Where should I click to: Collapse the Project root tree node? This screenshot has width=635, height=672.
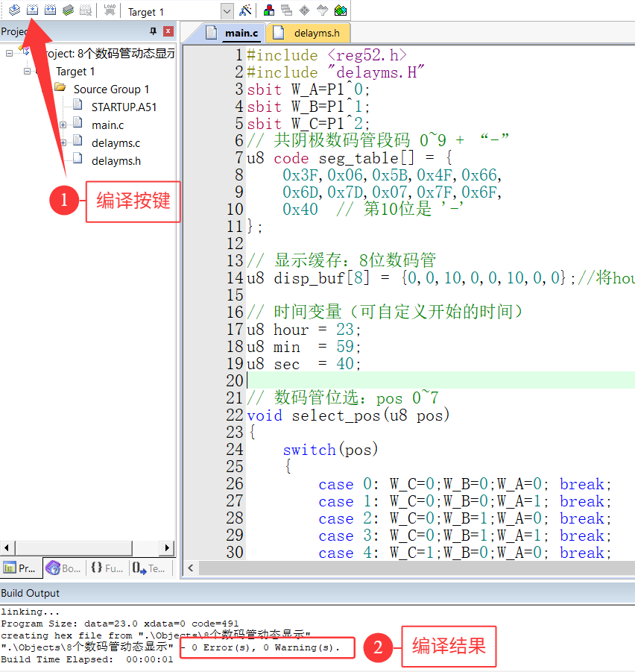pos(9,54)
